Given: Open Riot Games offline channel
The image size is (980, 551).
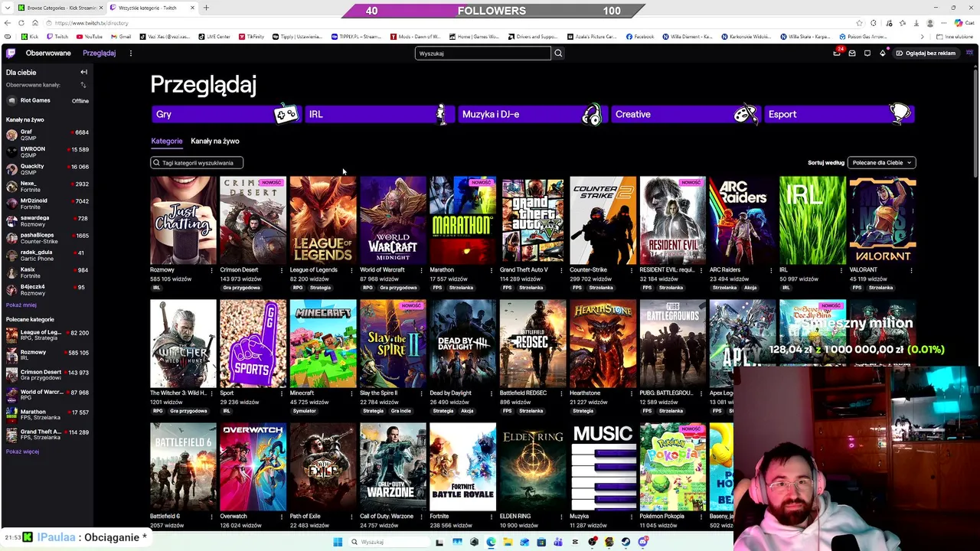Looking at the screenshot, I should tap(47, 100).
